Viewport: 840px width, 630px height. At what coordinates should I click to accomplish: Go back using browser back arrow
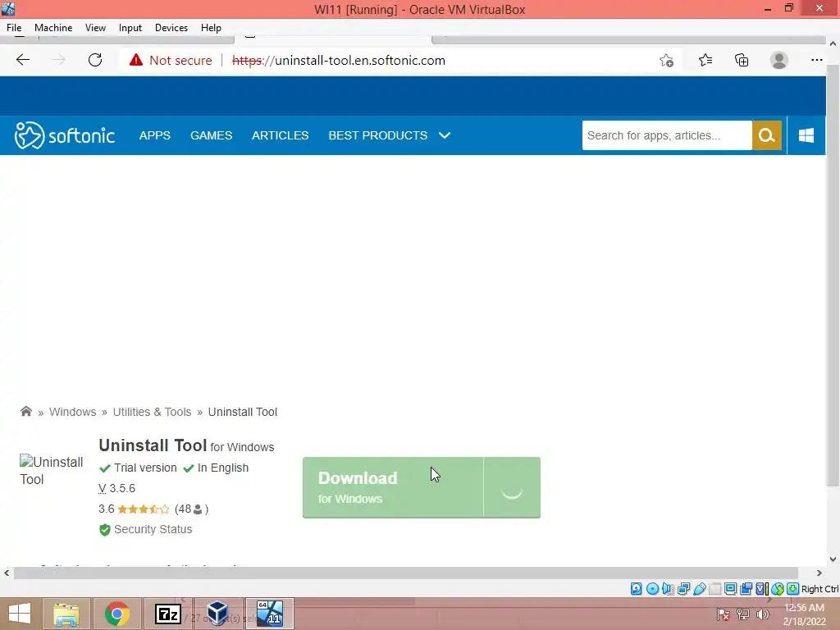coord(23,60)
